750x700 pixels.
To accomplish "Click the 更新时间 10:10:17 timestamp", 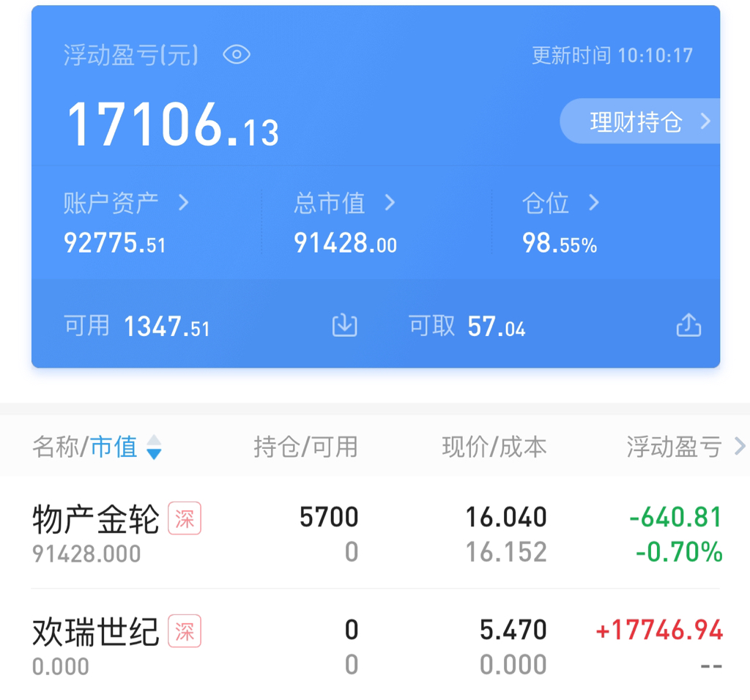I will [613, 56].
